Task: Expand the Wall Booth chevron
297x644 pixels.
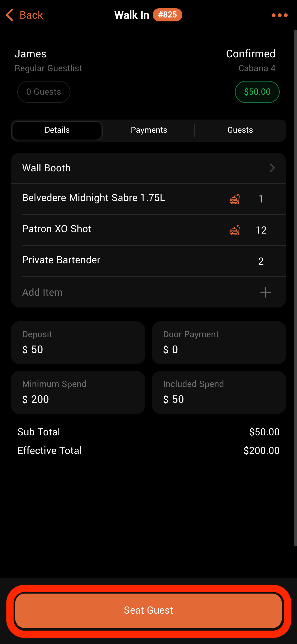Action: tap(272, 168)
